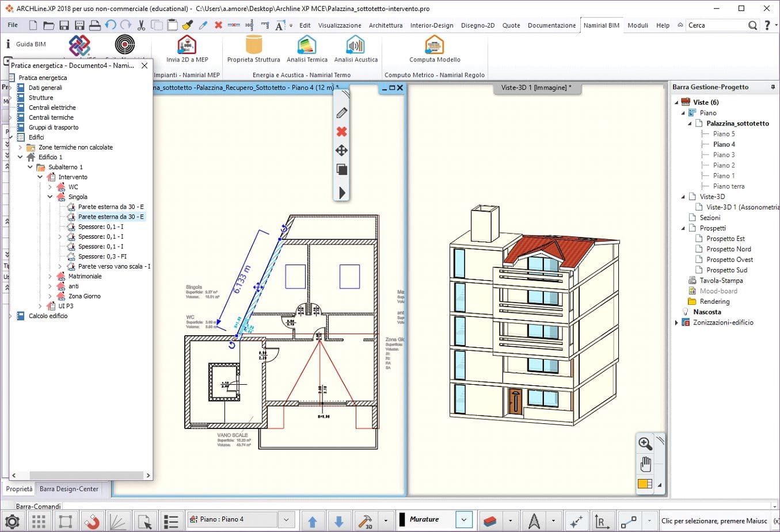Screen dimensions: 780x532
Task: Toggle the grid dots display in bottom bar
Action: click(39, 521)
